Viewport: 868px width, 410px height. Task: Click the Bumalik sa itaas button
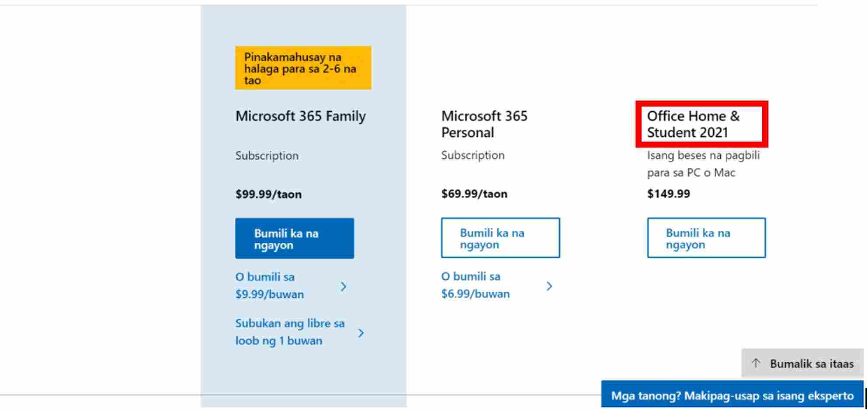pyautogui.click(x=802, y=363)
